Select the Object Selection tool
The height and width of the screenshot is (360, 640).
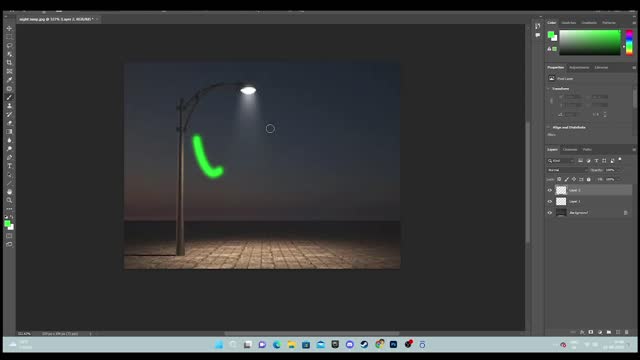tap(9, 54)
